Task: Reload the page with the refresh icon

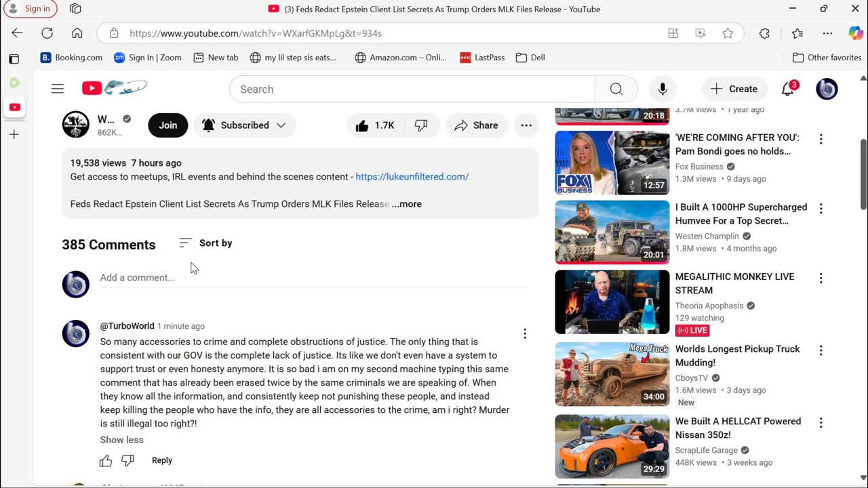Action: click(47, 33)
